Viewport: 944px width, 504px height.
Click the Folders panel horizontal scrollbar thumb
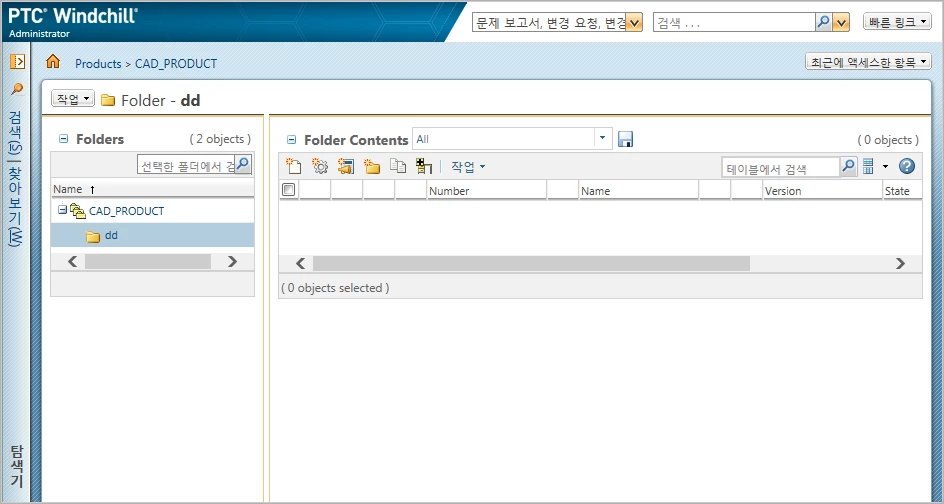tap(148, 261)
